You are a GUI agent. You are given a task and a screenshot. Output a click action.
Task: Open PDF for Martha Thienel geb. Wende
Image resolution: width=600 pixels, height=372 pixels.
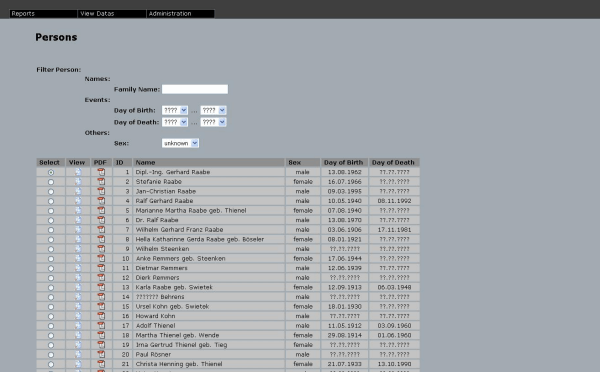[x=101, y=335]
